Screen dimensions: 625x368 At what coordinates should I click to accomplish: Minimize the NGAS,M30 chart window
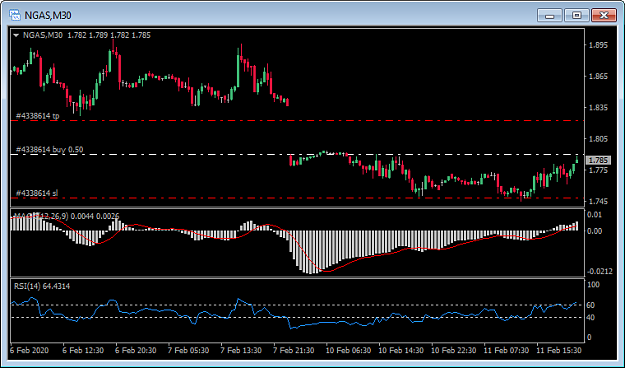click(549, 16)
